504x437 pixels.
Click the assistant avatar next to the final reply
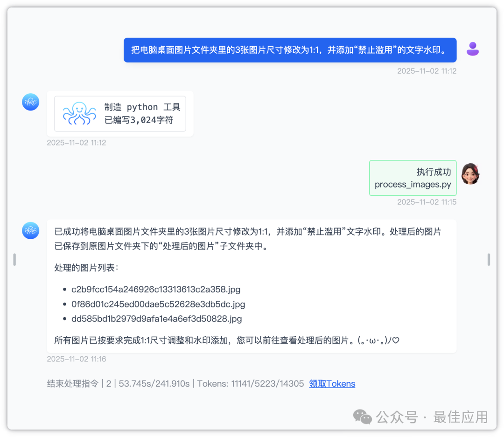click(x=30, y=230)
